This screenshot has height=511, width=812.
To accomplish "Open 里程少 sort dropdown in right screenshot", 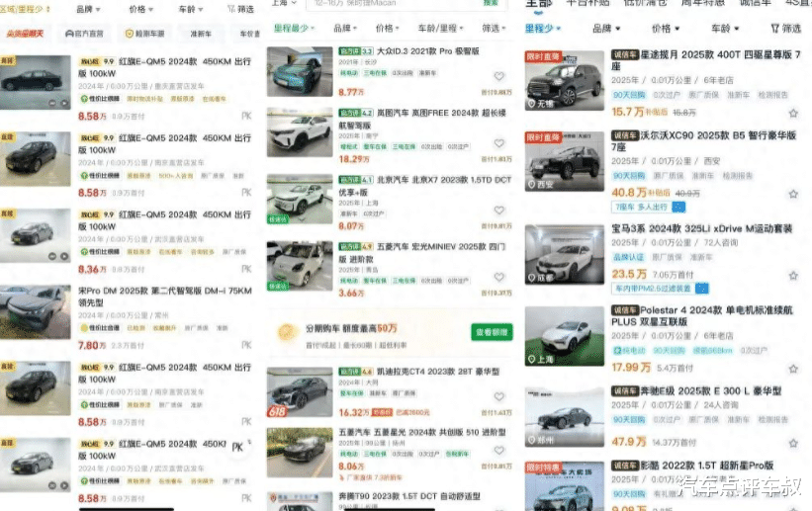I will point(543,29).
